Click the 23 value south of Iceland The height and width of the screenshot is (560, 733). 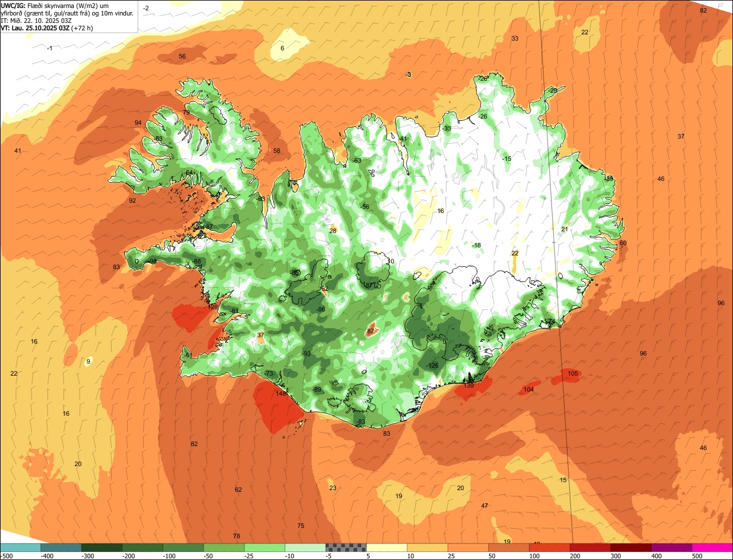(x=333, y=488)
